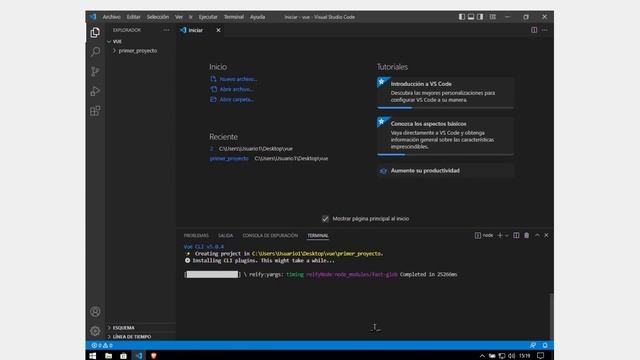Click the Abrir carpeta link
The image size is (640, 360).
[237, 100]
